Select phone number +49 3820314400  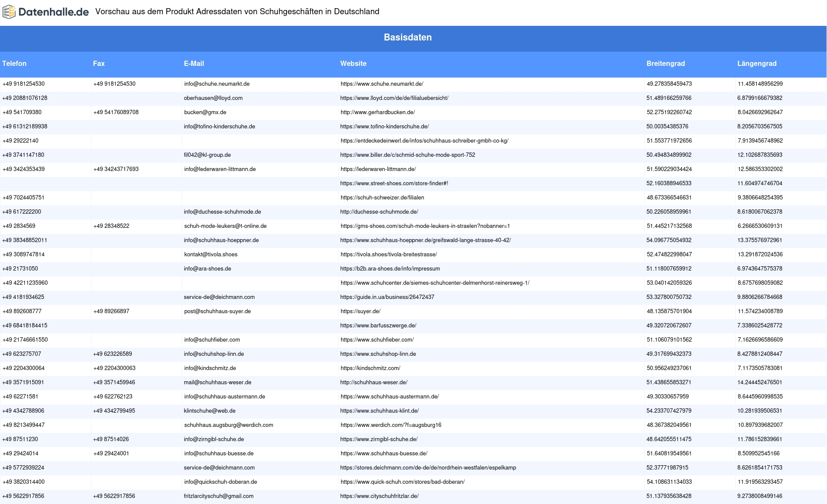(x=23, y=482)
